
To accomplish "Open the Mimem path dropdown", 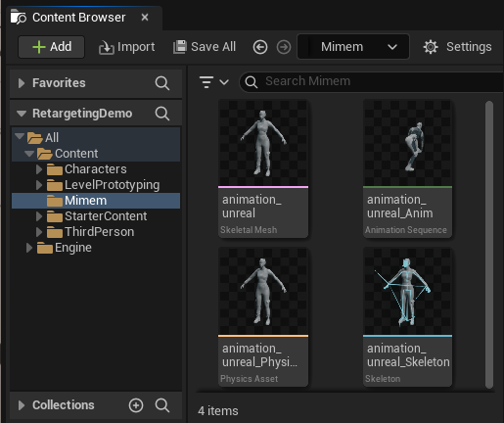I will tap(353, 47).
